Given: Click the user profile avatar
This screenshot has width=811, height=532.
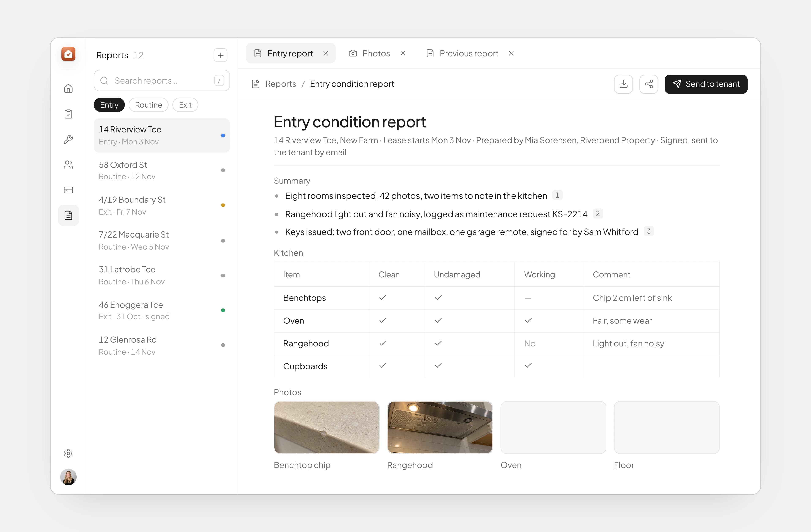Looking at the screenshot, I should coord(68,477).
